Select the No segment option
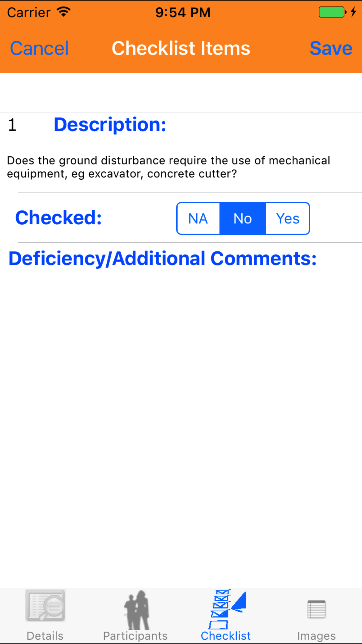 (242, 218)
